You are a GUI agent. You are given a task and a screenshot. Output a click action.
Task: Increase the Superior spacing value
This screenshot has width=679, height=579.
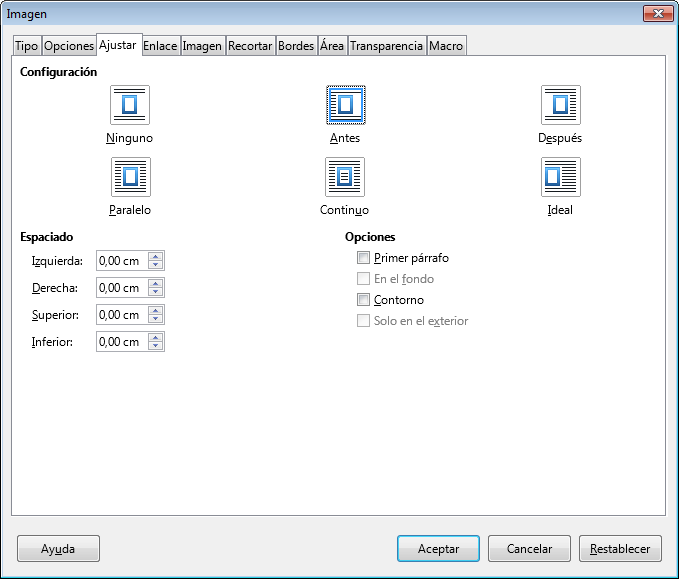(155, 310)
